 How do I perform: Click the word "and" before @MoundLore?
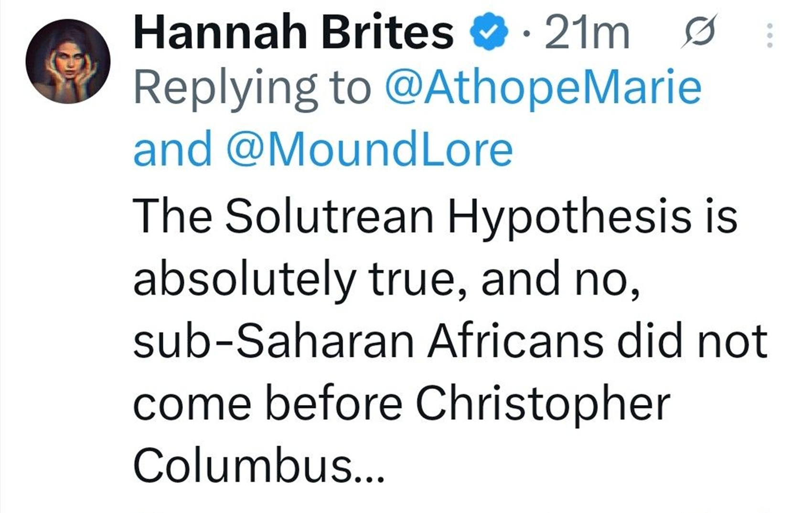coord(172,150)
